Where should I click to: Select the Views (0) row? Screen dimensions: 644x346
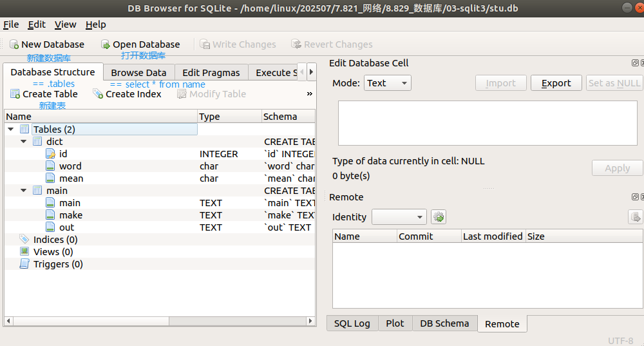(x=160, y=252)
